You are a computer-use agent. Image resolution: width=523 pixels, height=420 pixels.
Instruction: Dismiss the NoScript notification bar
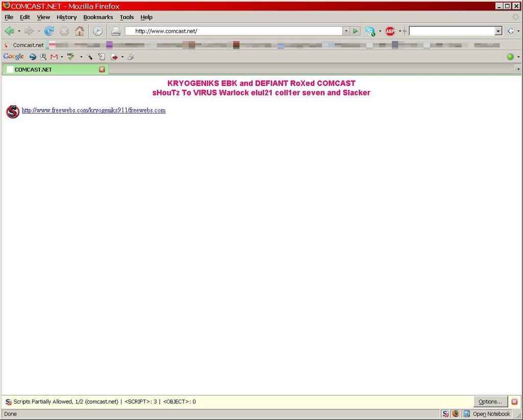[515, 402]
